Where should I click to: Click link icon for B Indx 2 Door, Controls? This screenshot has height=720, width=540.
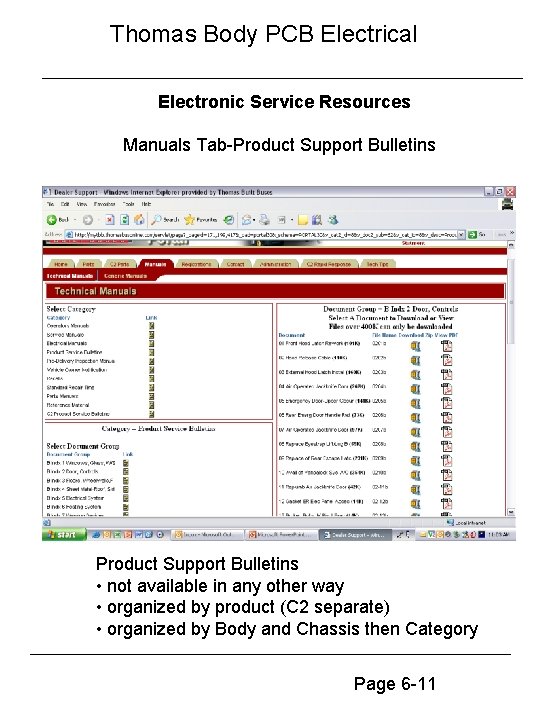point(125,472)
